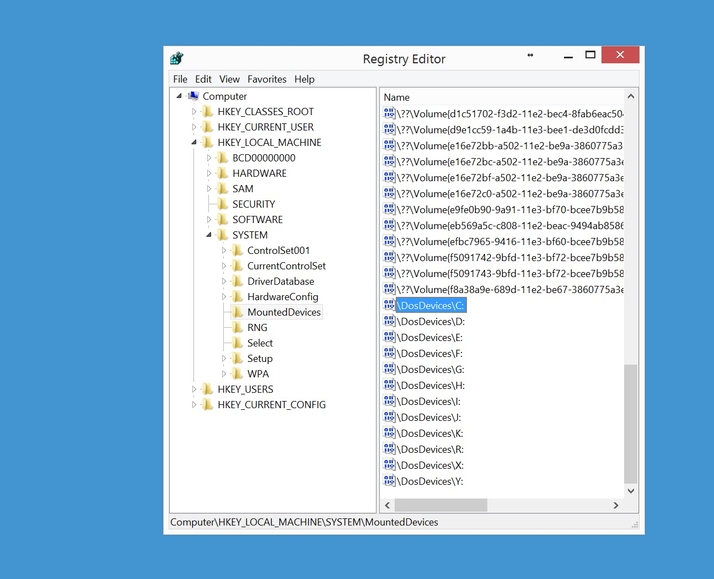The width and height of the screenshot is (714, 579).
Task: Select the \DosDevices\X: value
Action: click(430, 465)
